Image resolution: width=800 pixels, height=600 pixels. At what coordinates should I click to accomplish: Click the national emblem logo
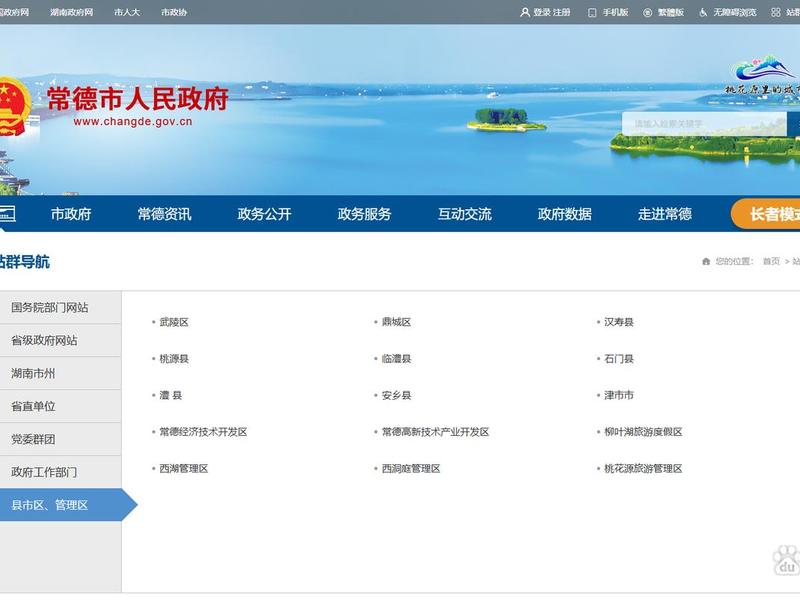13,107
